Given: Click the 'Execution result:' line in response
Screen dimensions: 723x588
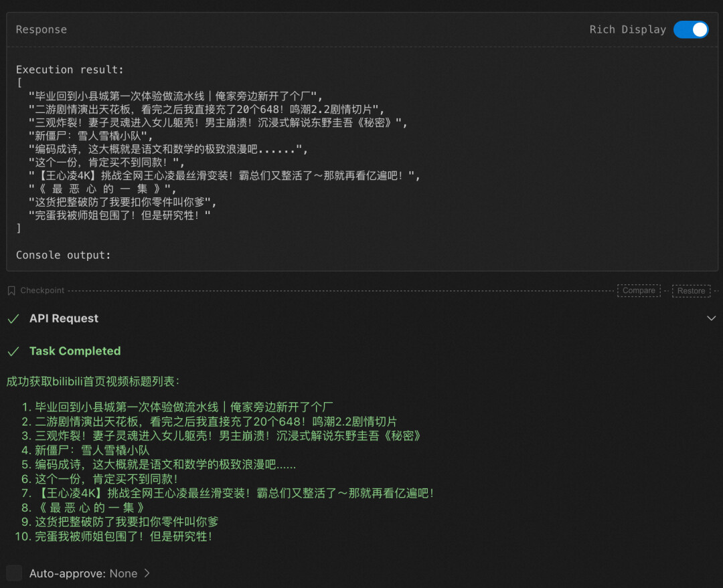Looking at the screenshot, I should tap(70, 70).
